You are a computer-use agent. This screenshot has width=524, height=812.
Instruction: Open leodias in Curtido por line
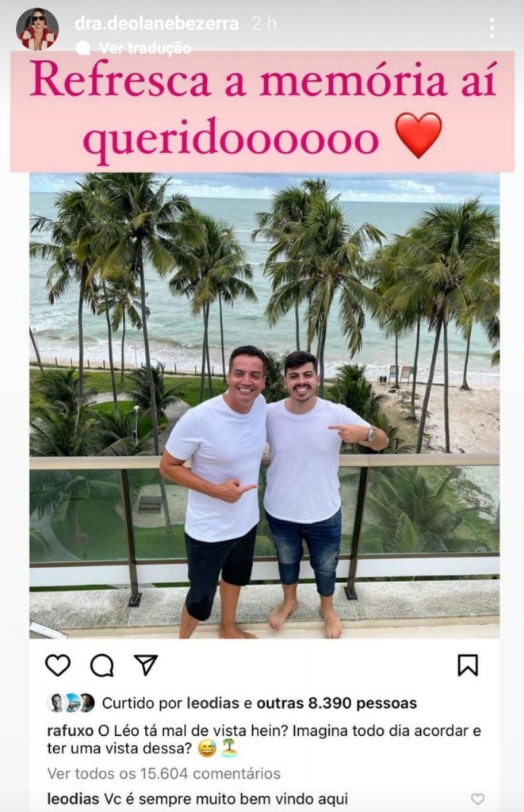(212, 703)
